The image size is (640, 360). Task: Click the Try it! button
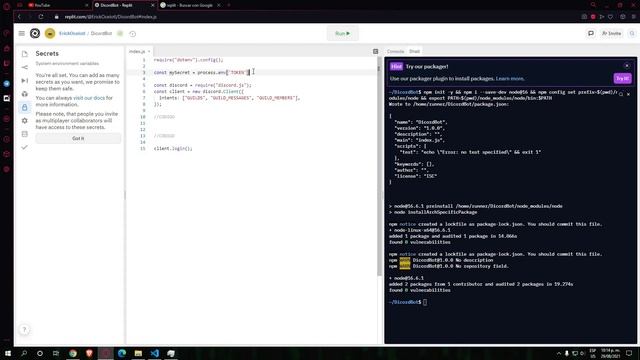click(622, 78)
